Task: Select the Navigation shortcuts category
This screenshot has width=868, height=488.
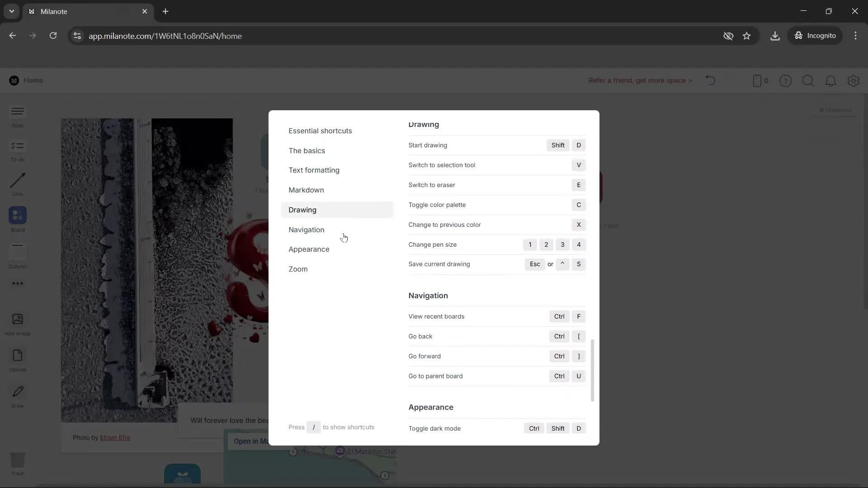Action: click(x=306, y=230)
